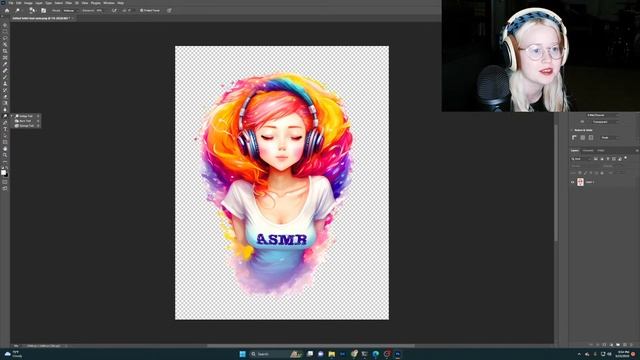Viewport: 640px width, 360px height.
Task: Select the Blur tool
Action: tap(5, 109)
